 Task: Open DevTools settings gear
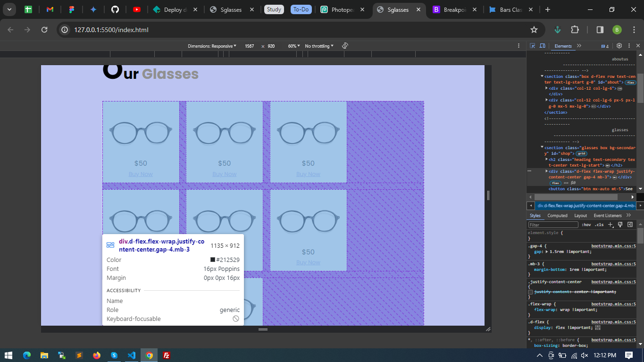tap(619, 46)
